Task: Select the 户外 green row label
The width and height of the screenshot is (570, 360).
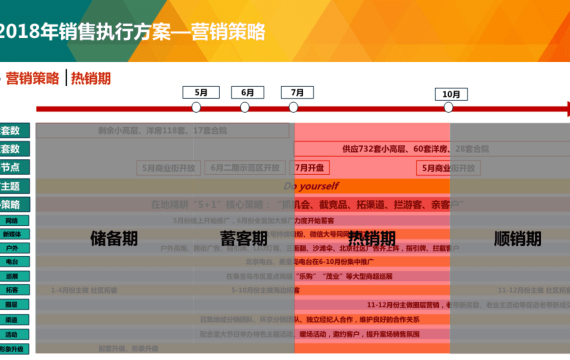Action: [15, 248]
